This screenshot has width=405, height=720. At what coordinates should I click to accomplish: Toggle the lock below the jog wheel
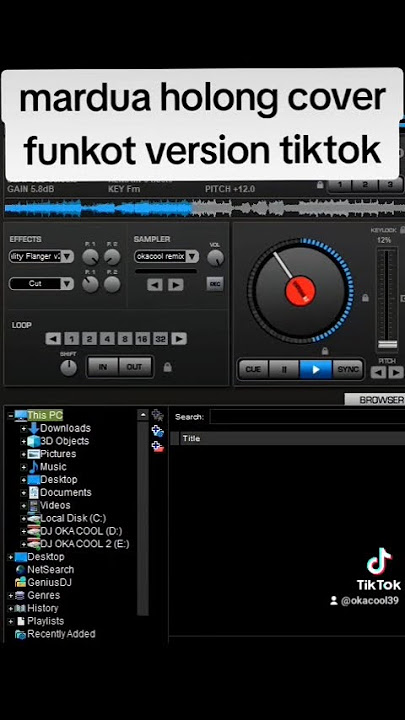(x=325, y=351)
